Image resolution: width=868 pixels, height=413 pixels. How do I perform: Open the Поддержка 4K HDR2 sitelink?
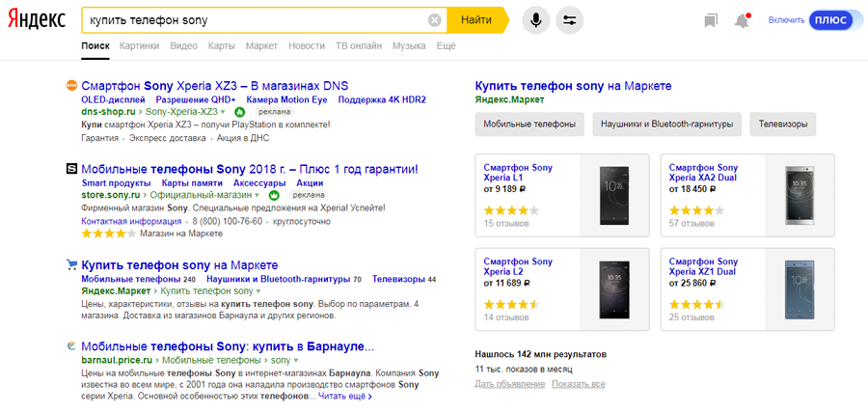tap(382, 99)
